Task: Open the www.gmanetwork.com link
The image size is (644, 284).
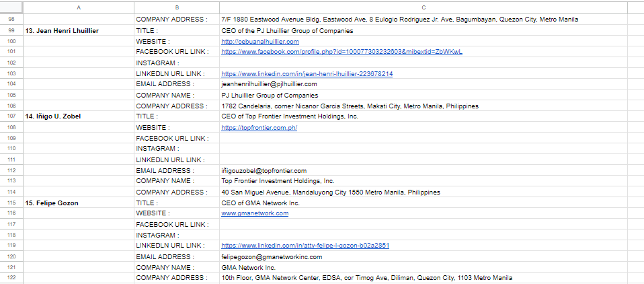Action: click(255, 213)
